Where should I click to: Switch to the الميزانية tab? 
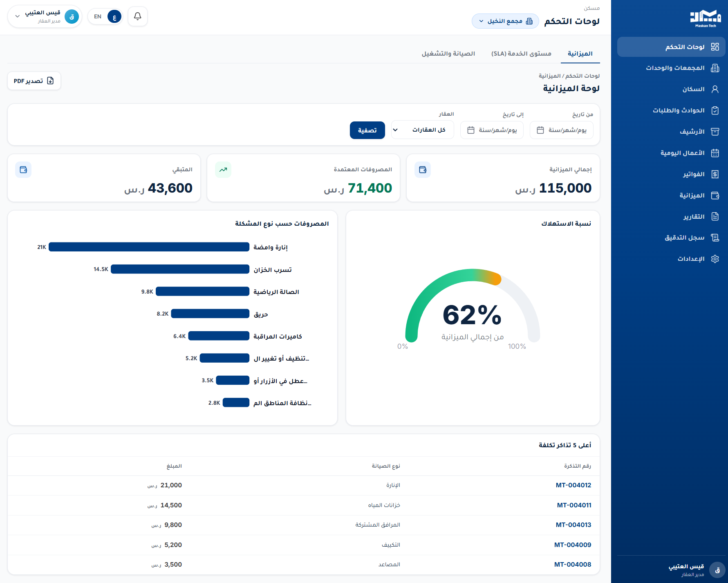580,54
